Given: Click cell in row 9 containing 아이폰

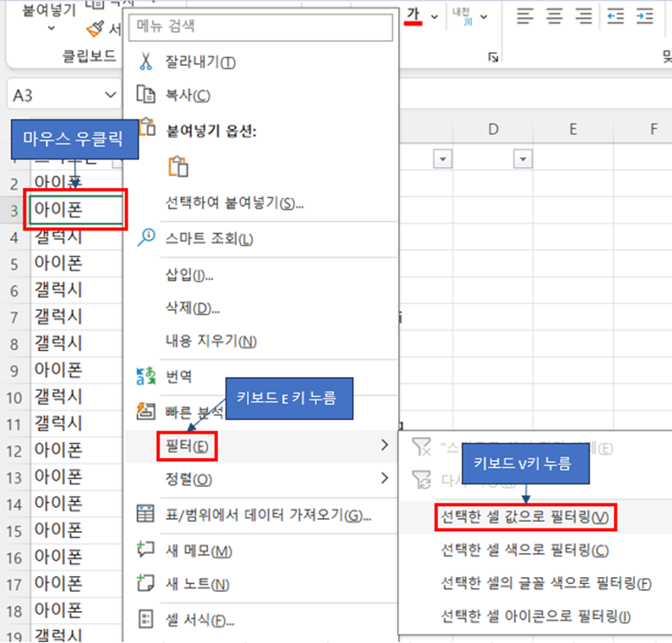Looking at the screenshot, I should [76, 370].
